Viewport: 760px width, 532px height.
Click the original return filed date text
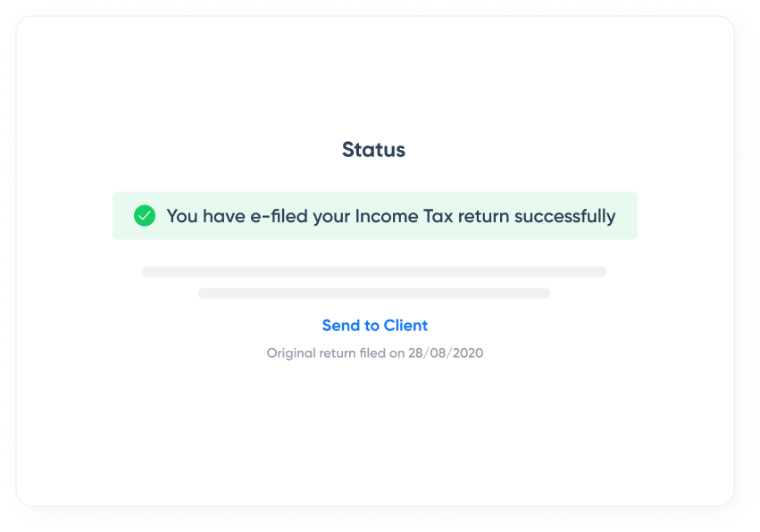[x=374, y=353]
